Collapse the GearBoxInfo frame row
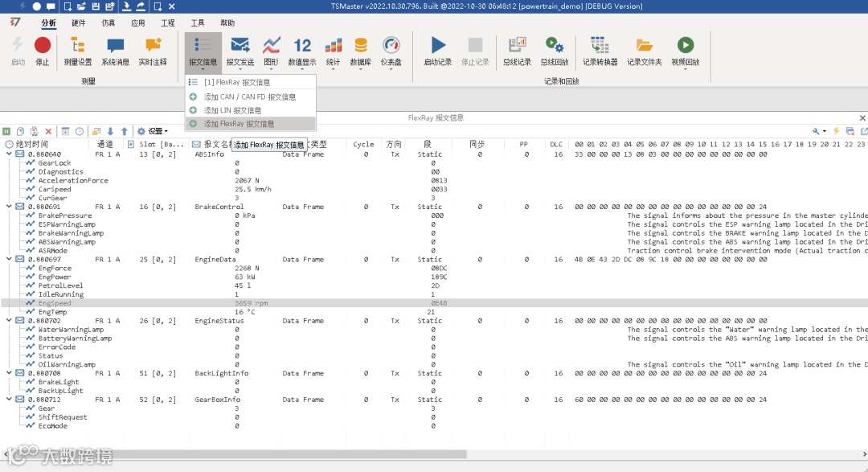This screenshot has height=472, width=868. 9,400
